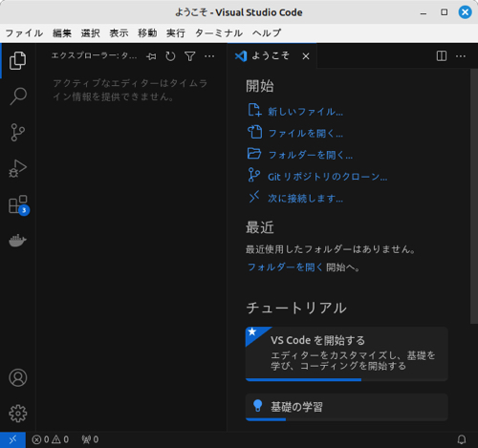Click the Git リポジトリのクローン... link
The width and height of the screenshot is (478, 448).
[327, 177]
